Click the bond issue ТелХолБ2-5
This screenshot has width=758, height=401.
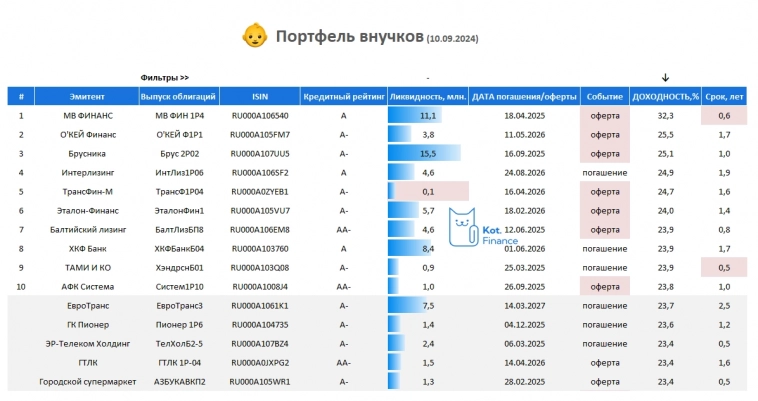click(179, 344)
